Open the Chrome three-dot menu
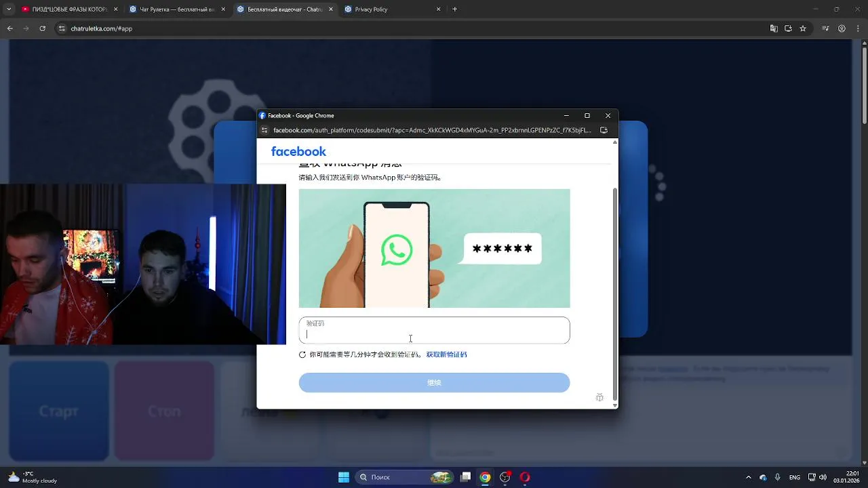Image resolution: width=868 pixels, height=488 pixels. tap(858, 28)
